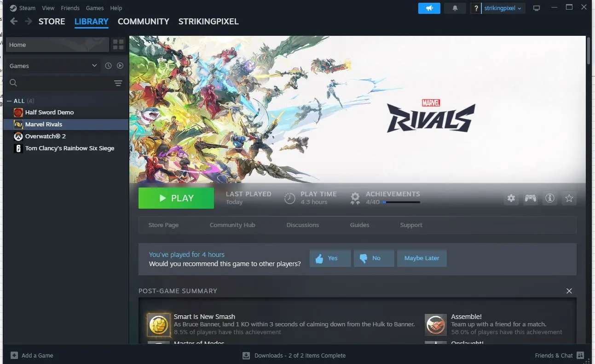Open the Community Hub link
595x364 pixels.
(x=232, y=225)
